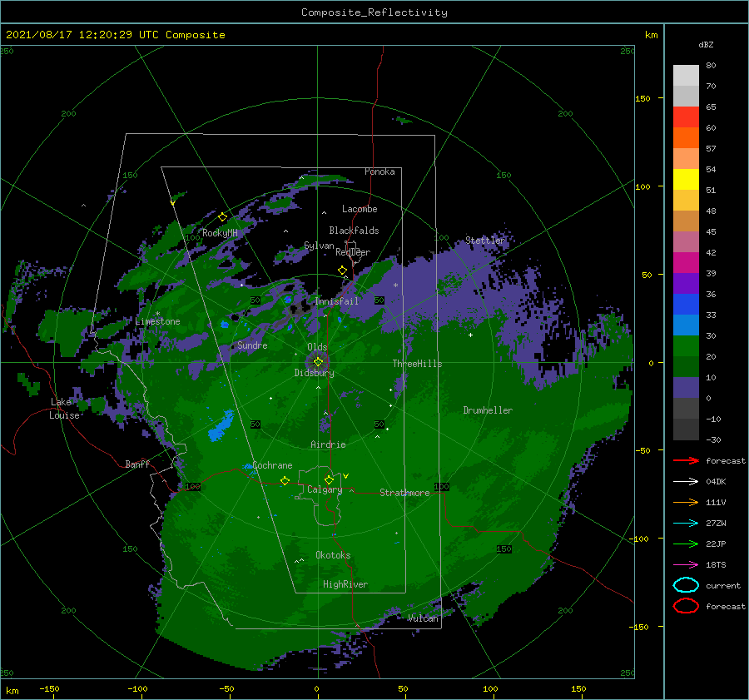Click the cyan 'current' ellipse icon
Screen dimensions: 749x700
click(x=686, y=585)
